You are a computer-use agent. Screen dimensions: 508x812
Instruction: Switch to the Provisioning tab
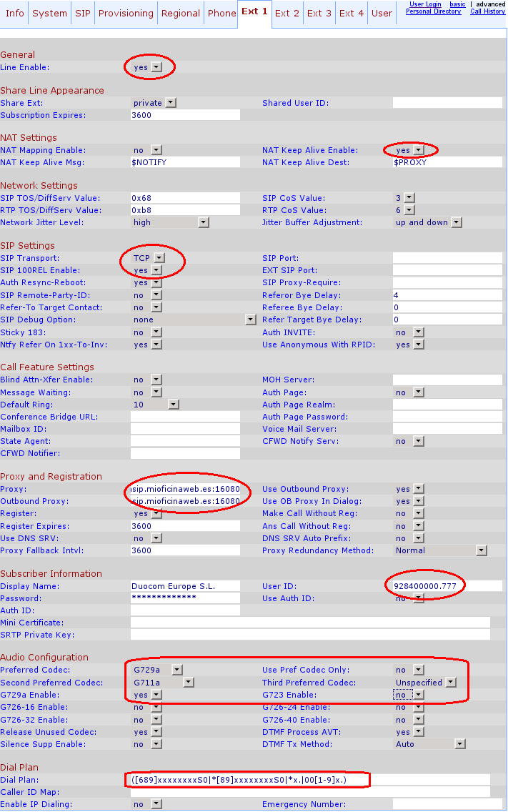pos(126,14)
